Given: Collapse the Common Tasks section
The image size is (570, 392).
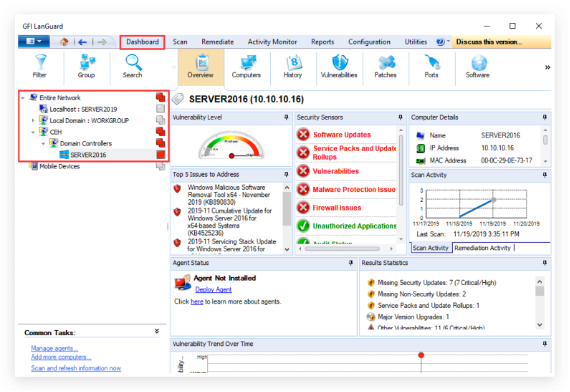Looking at the screenshot, I should [x=157, y=331].
